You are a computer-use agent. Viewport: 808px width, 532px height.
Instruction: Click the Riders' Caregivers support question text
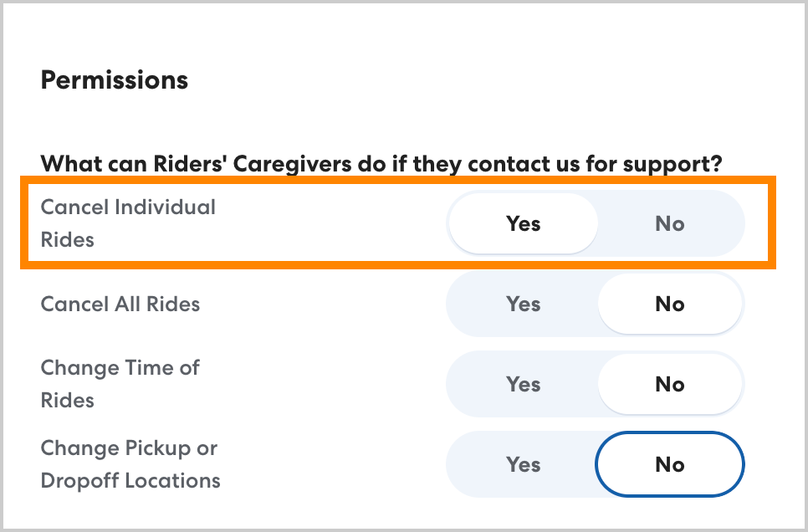(381, 163)
